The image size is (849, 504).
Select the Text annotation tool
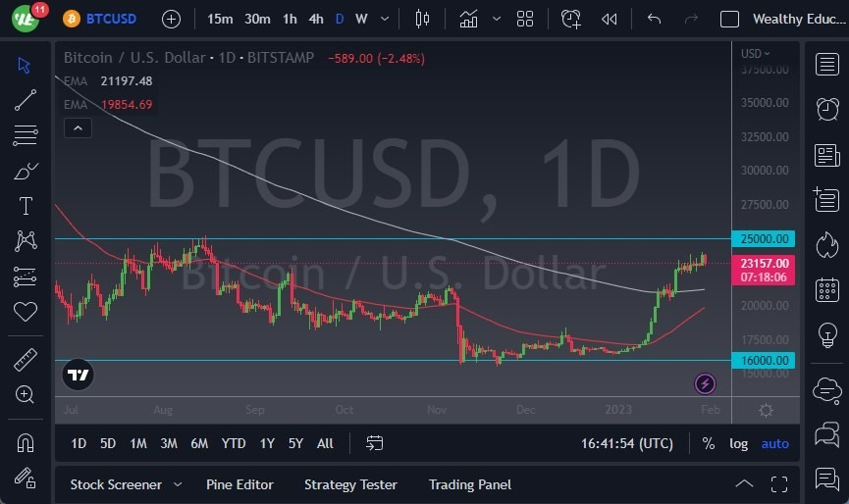click(x=26, y=206)
